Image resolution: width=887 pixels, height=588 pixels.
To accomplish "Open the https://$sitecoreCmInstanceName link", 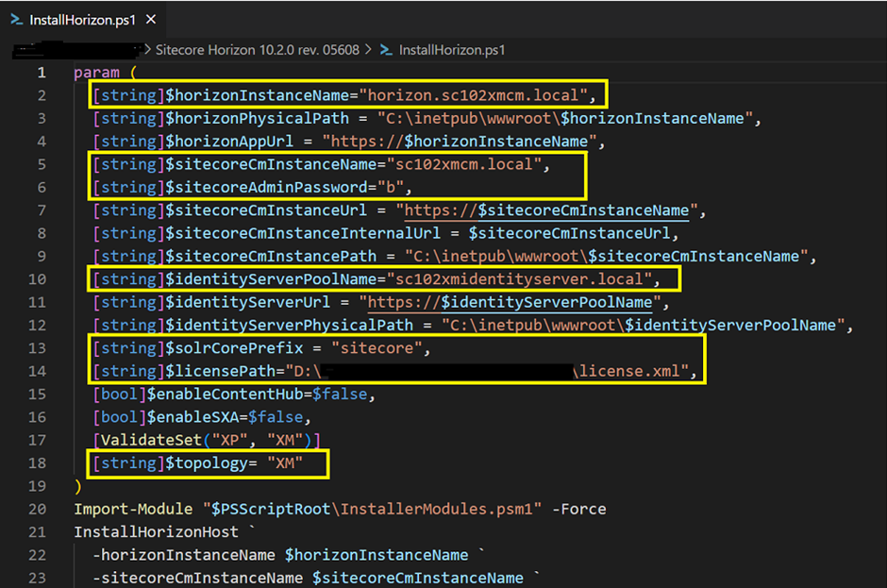I will tap(546, 210).
